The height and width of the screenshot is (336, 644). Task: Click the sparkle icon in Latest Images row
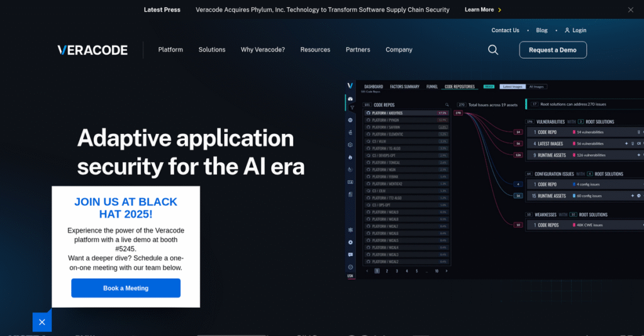(x=626, y=143)
